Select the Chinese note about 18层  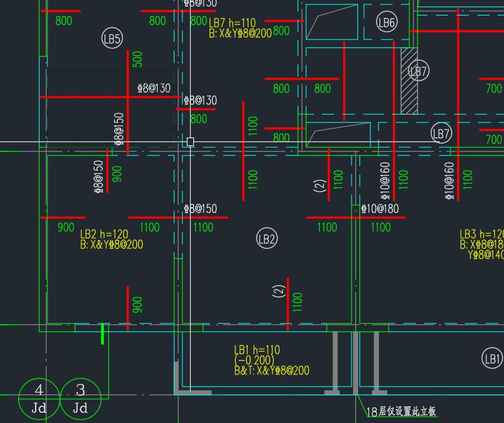point(401,411)
